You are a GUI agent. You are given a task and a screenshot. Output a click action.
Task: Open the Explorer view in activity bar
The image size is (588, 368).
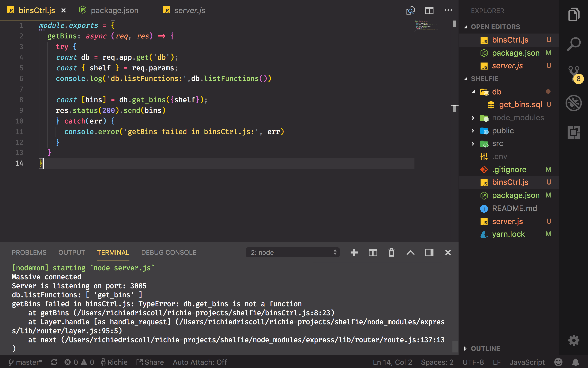click(574, 15)
